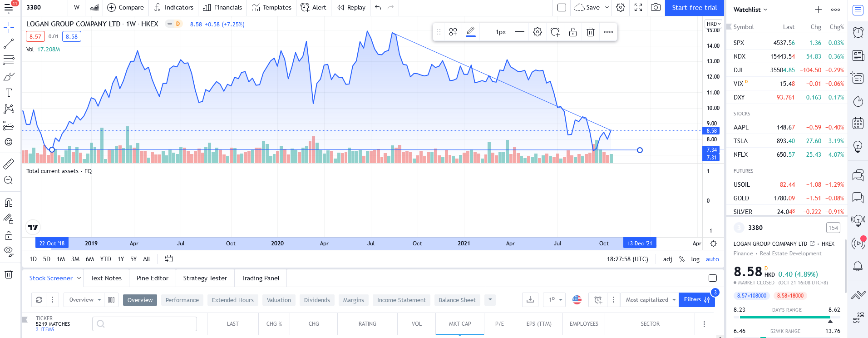Screen dimensions: 868x338
Task: Click Start free trial button
Action: [694, 8]
